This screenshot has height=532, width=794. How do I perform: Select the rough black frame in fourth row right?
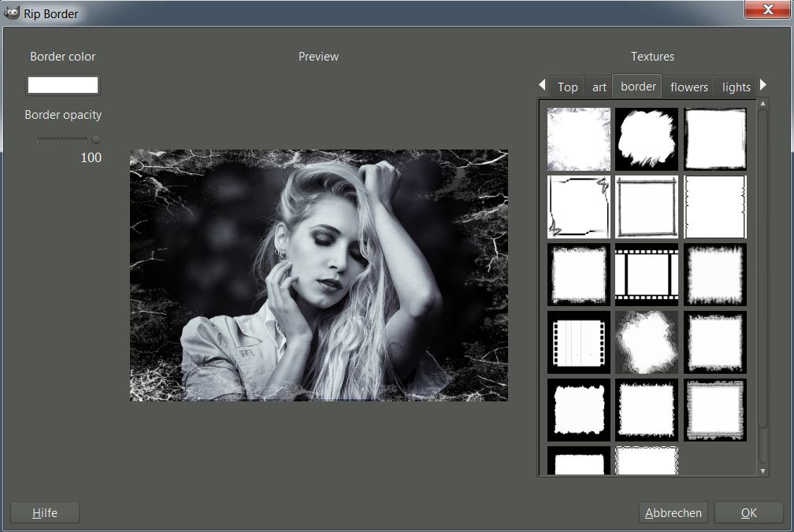coord(715,342)
